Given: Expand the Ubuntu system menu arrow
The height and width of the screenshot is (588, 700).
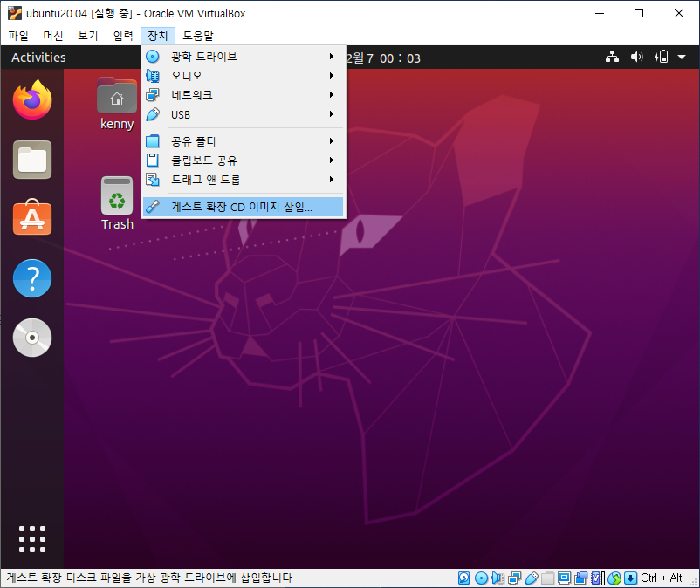Looking at the screenshot, I should (682, 57).
